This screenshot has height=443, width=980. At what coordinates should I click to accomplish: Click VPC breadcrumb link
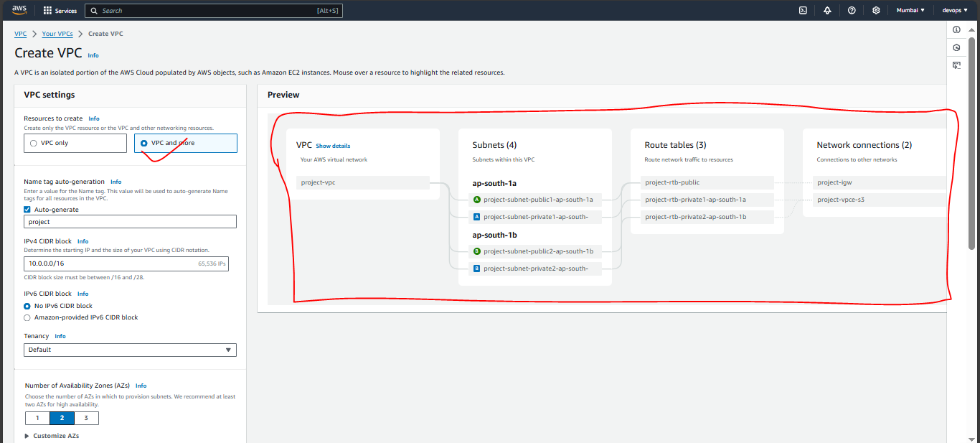point(20,34)
